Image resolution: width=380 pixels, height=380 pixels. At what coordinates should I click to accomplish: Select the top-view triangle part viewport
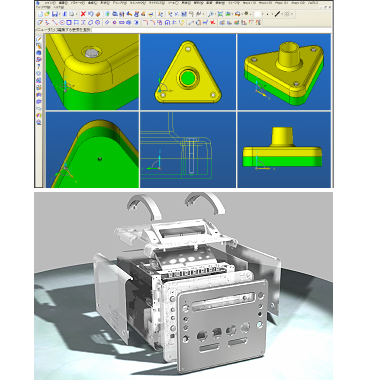click(188, 72)
